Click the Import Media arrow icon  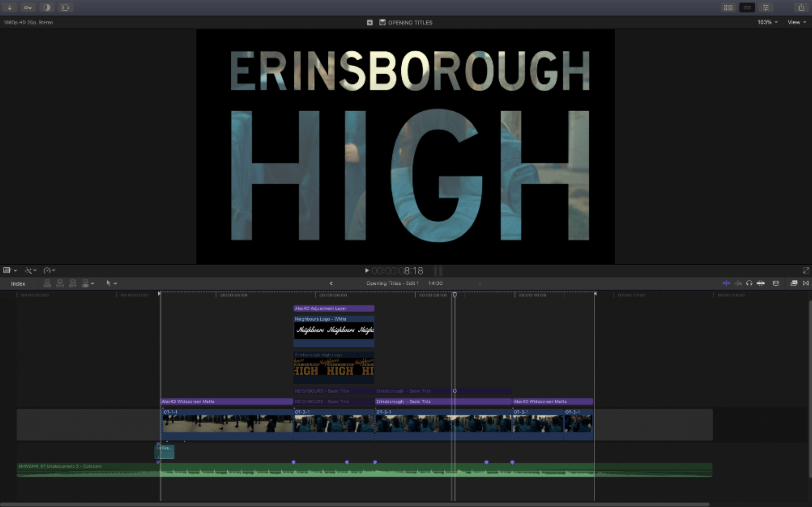pos(10,8)
